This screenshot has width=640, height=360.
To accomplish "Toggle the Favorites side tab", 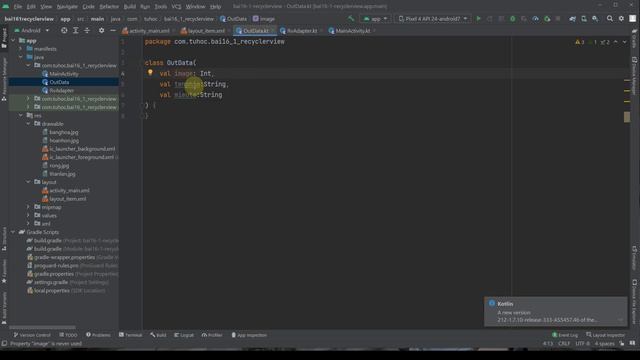I will click(x=4, y=271).
